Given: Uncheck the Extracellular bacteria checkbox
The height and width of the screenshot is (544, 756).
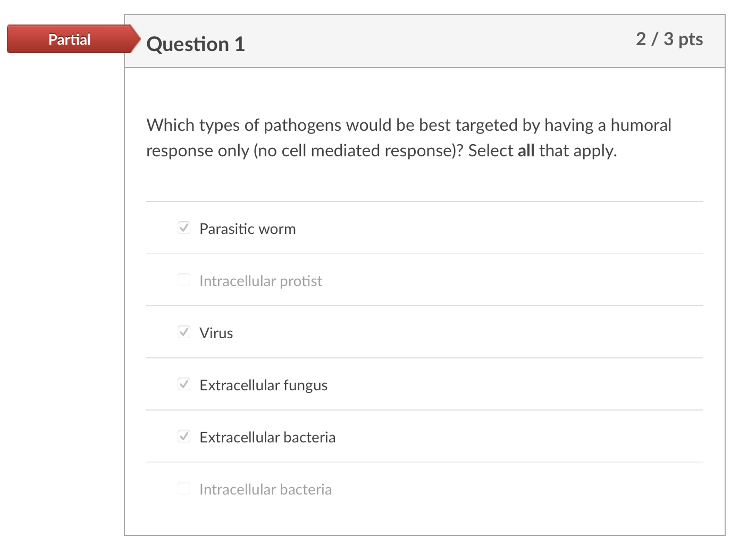Looking at the screenshot, I should [x=184, y=437].
